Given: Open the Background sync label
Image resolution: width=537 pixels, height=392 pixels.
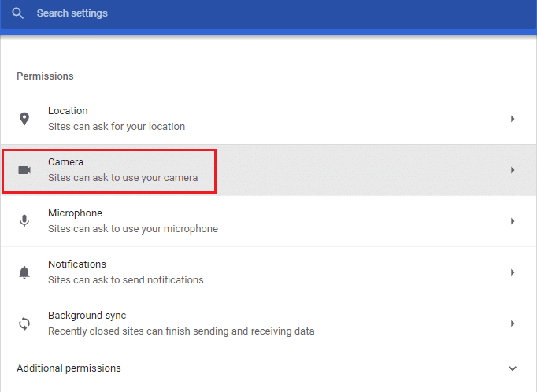Looking at the screenshot, I should 87,316.
